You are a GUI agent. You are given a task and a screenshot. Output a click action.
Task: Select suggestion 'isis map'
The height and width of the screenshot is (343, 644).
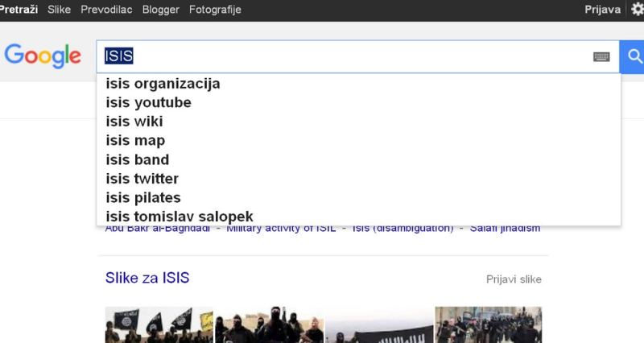point(358,140)
